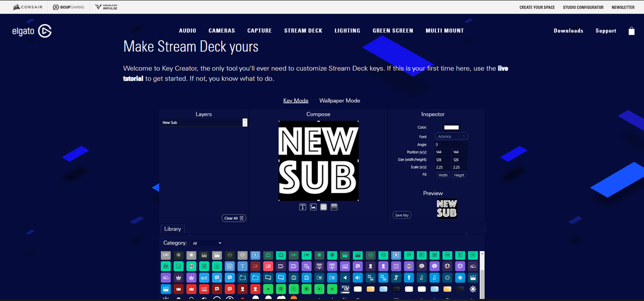Click Clear All with trash icon
The image size is (644, 301).
(x=234, y=218)
